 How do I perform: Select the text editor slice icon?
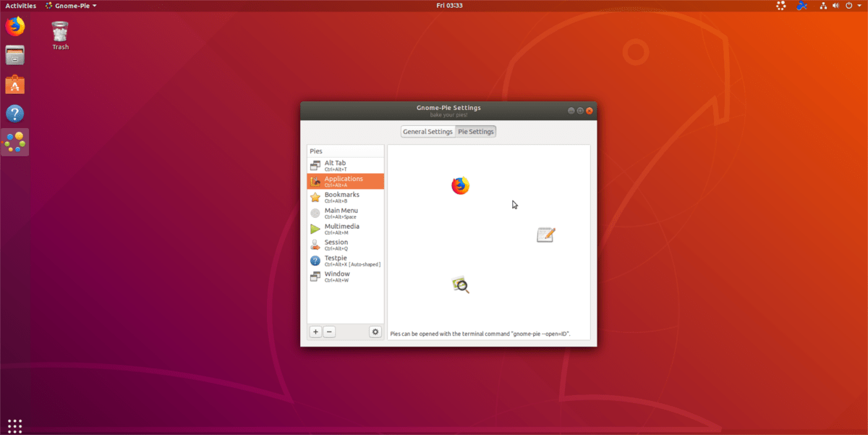tap(545, 235)
